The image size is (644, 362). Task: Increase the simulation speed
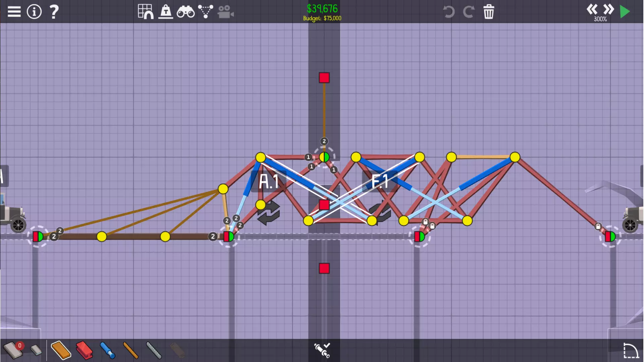click(x=608, y=9)
